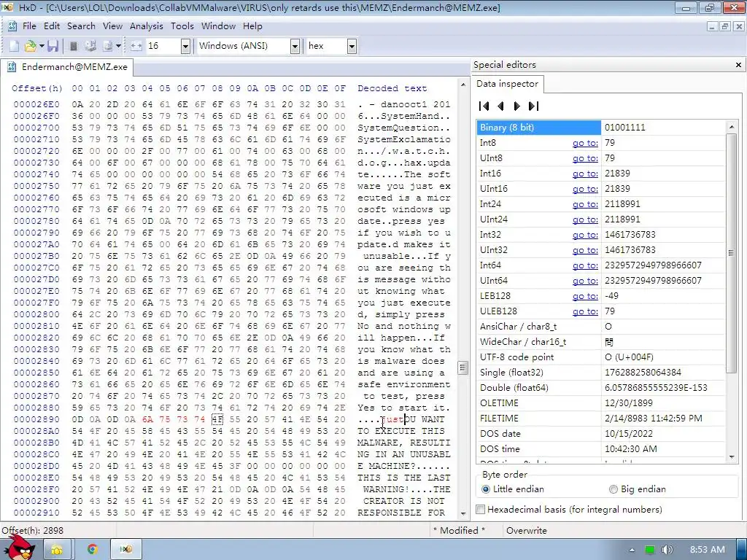
Task: Go to next byte in Data inspector
Action: (517, 106)
